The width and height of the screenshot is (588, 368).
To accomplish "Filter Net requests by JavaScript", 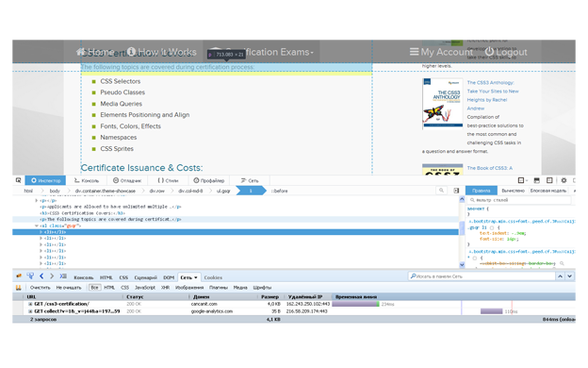I will [145, 288].
